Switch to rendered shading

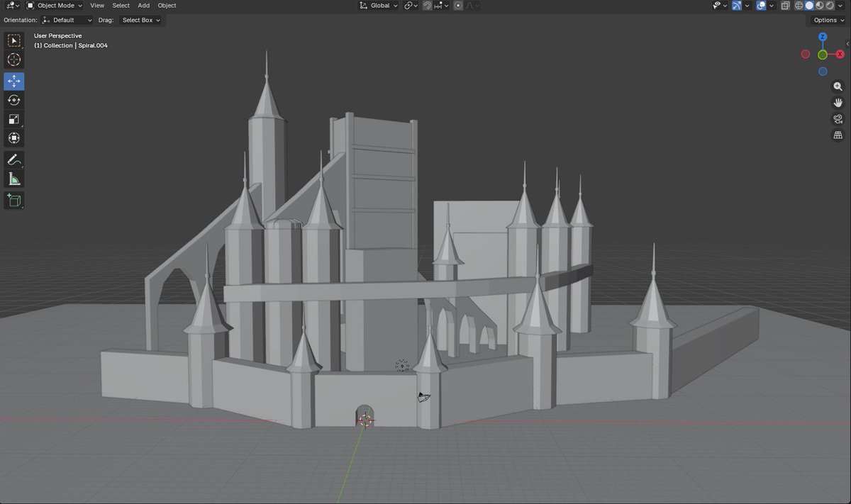pyautogui.click(x=829, y=6)
